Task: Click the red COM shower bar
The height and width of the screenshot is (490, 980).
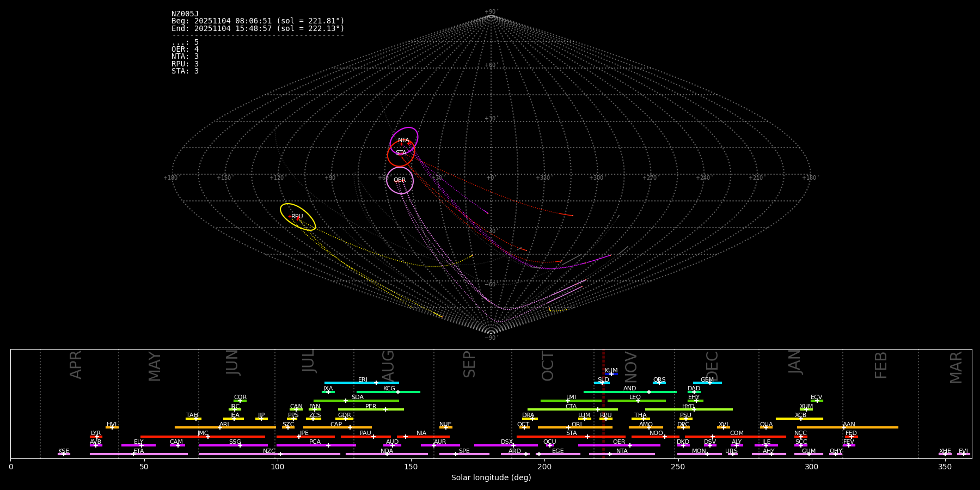Action: click(x=736, y=436)
